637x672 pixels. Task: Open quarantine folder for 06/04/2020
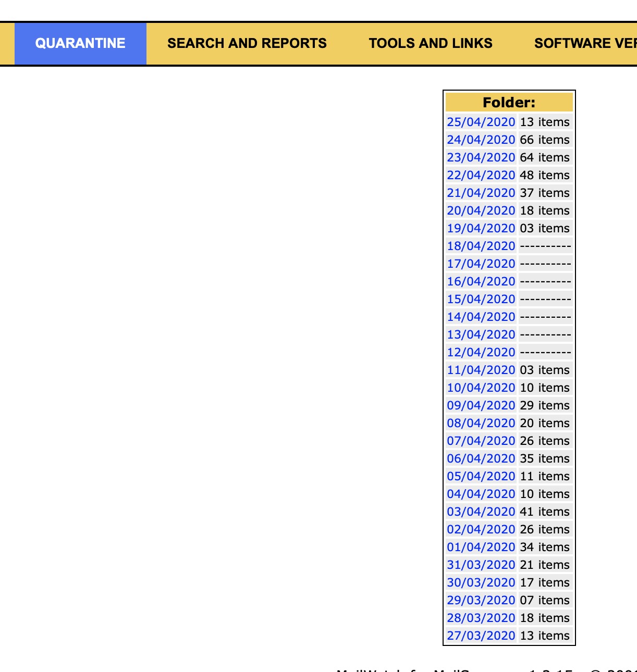[481, 458]
